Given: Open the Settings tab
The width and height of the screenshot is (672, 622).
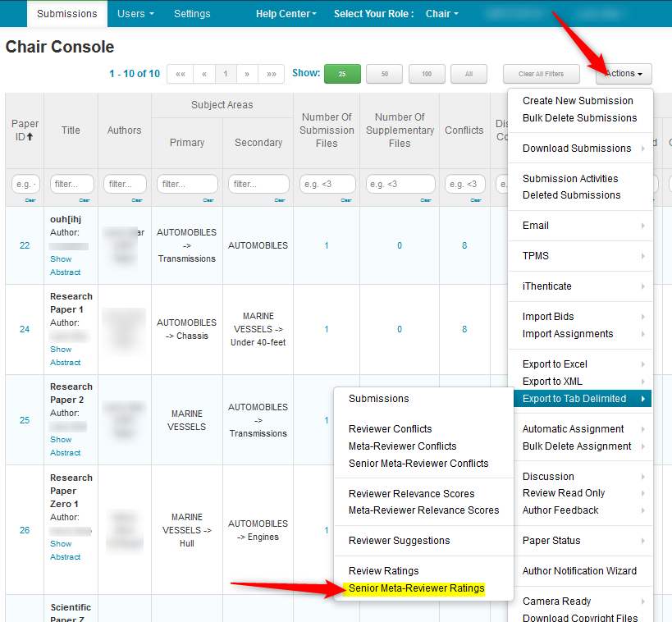Looking at the screenshot, I should click(192, 14).
